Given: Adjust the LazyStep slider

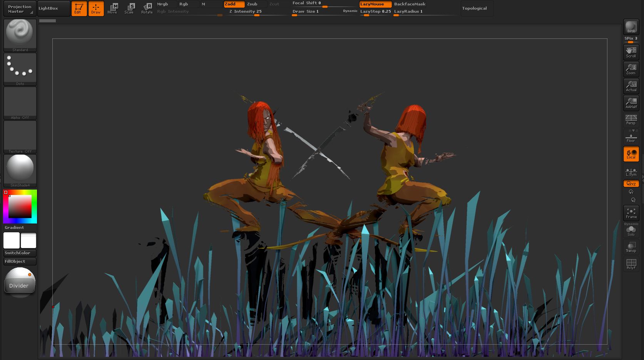Looking at the screenshot, I should pos(375,12).
